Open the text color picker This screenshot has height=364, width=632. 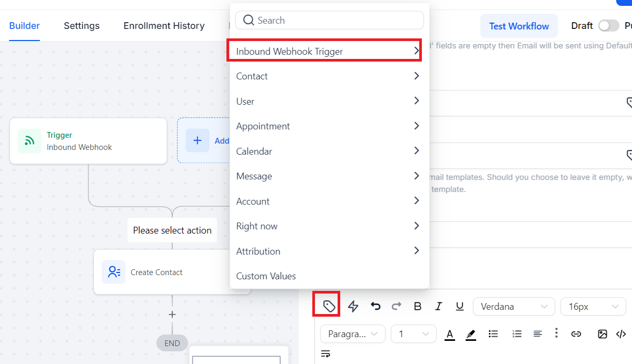point(450,334)
